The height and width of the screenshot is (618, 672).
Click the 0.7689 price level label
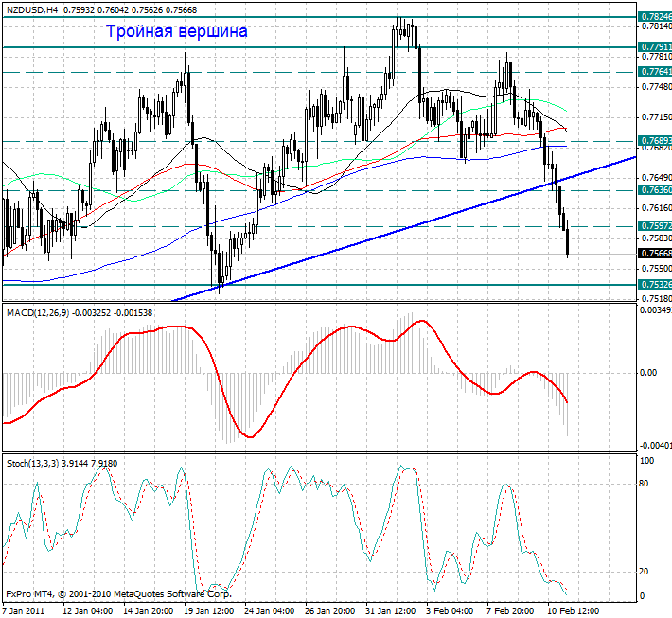(x=655, y=141)
